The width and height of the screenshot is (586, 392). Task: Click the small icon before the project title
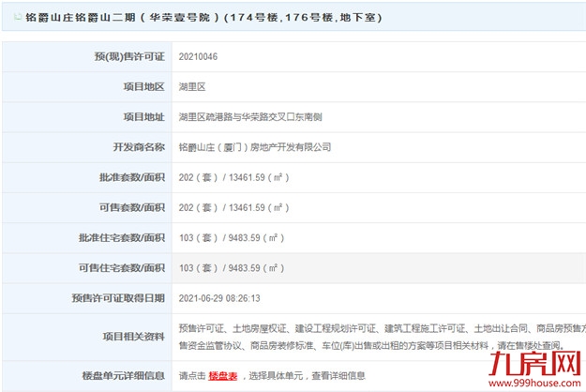pyautogui.click(x=17, y=17)
